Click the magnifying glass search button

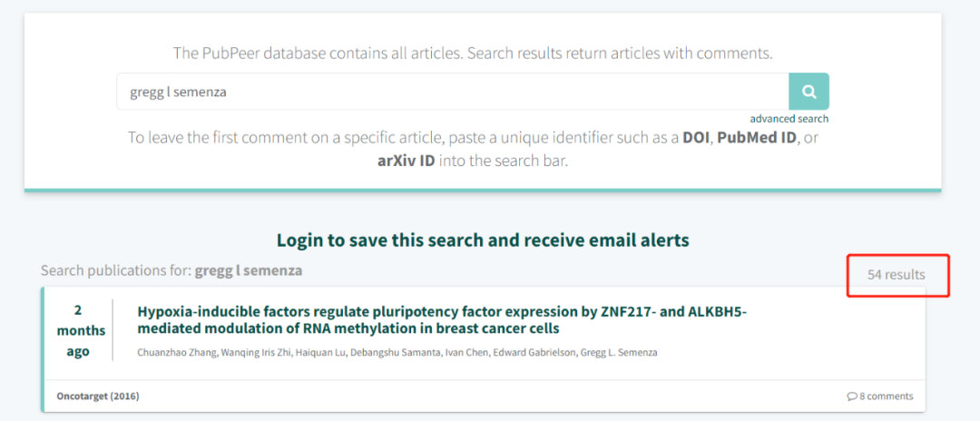(x=808, y=92)
